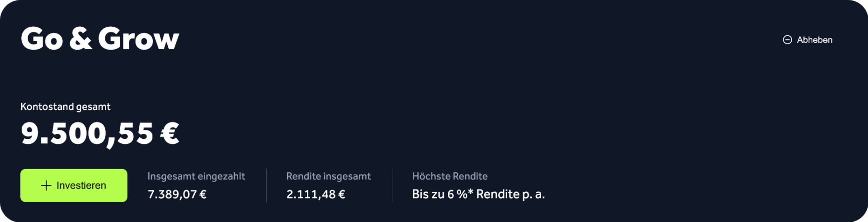Click the 2.111,48 € total return value
The height and width of the screenshot is (222, 868).
pos(316,194)
